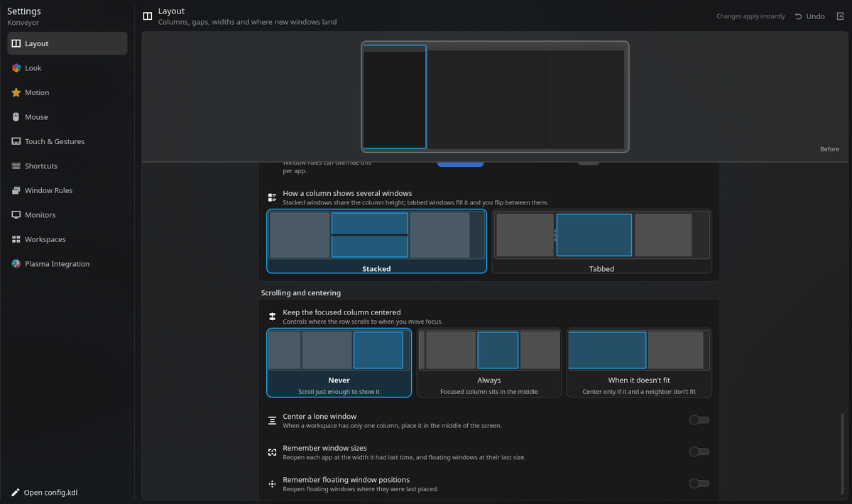Choose the Tabbed column display option
Viewport: 852px width, 504px height.
pos(601,241)
